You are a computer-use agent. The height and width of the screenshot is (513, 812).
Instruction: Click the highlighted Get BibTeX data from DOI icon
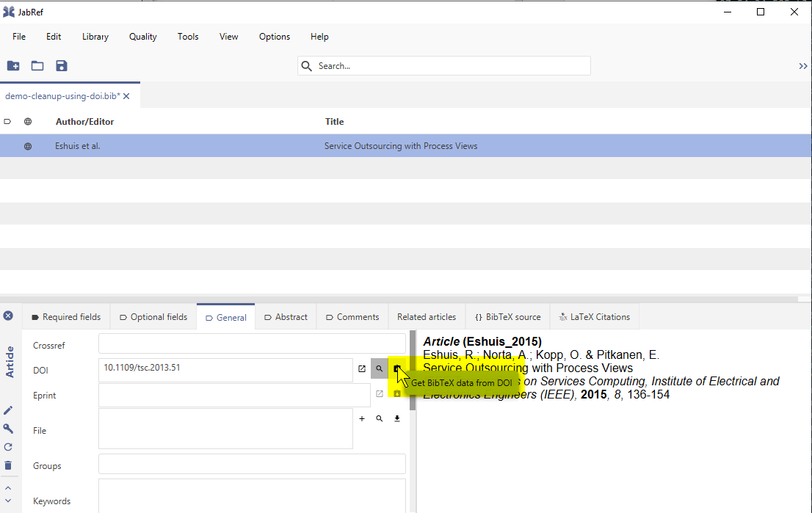(396, 368)
